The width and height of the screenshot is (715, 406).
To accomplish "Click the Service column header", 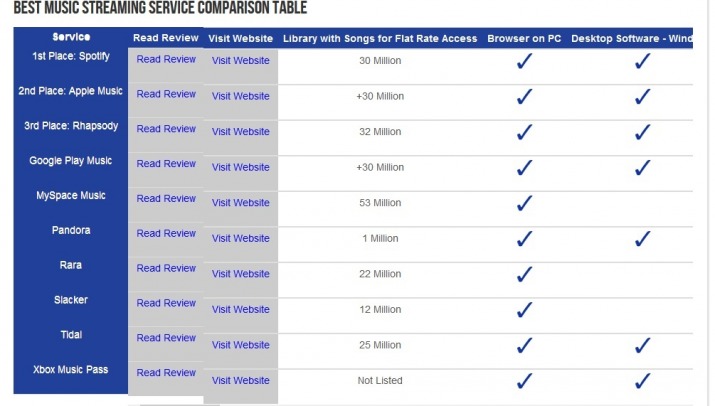I will click(x=71, y=37).
